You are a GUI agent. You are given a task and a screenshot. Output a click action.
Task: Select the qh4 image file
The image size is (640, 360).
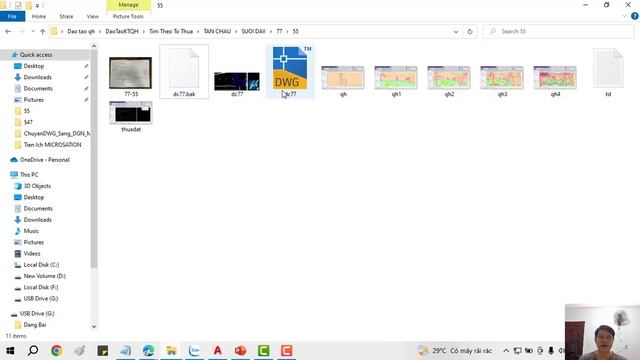[555, 78]
